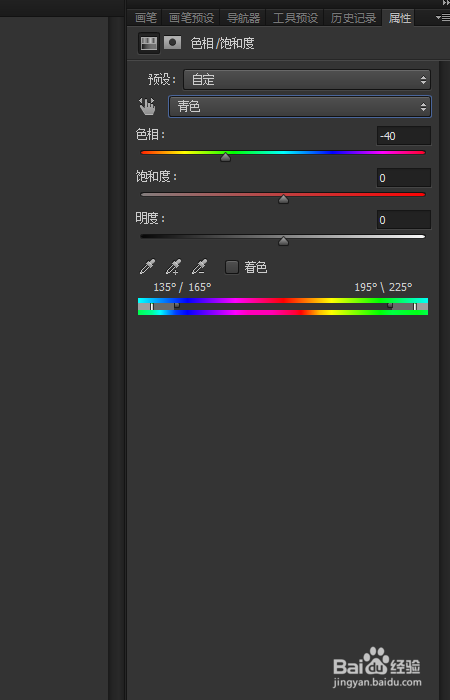Click the 色相 hue slider handle

(225, 157)
